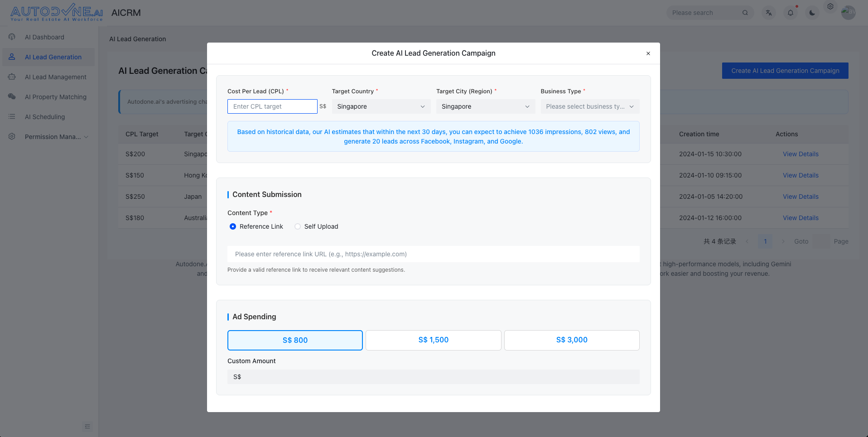Collapse the sidebar using bottom icon
The height and width of the screenshot is (437, 868).
tap(87, 426)
